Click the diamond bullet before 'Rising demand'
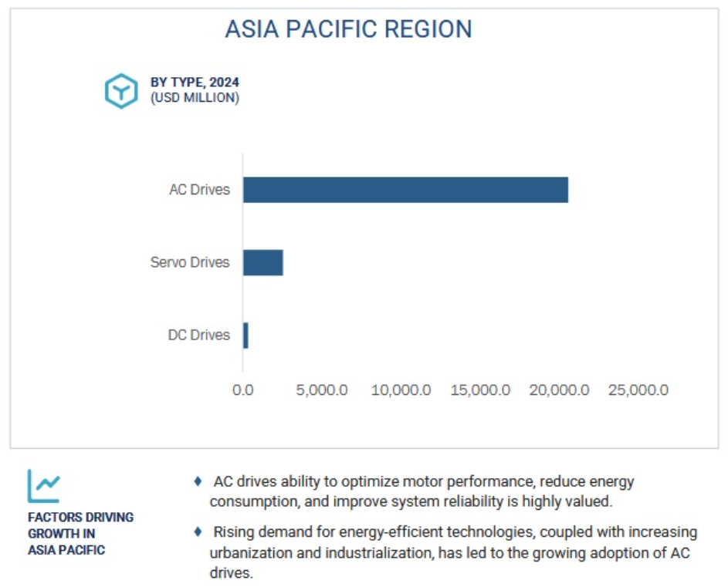Image resolution: width=728 pixels, height=587 pixels. 198,531
